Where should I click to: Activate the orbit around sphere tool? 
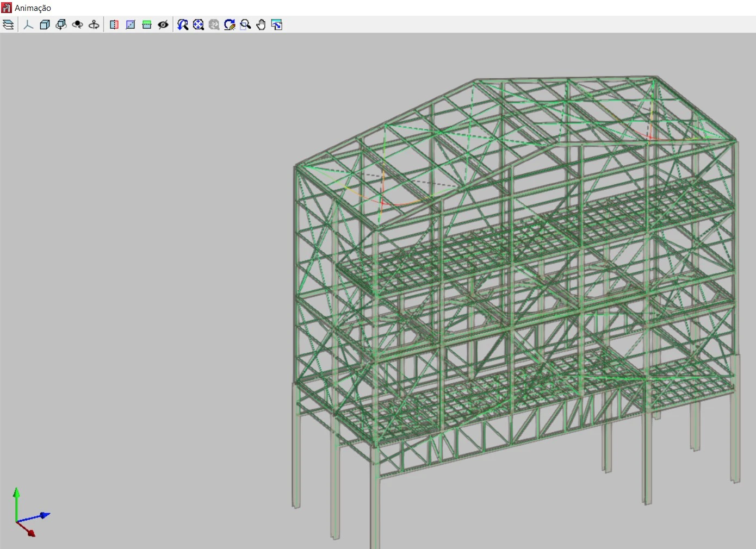click(77, 24)
